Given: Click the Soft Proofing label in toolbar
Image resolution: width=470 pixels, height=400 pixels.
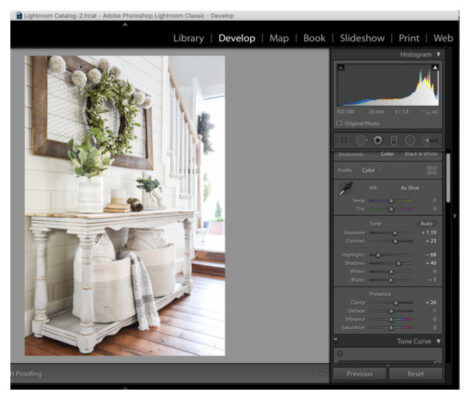Looking at the screenshot, I should point(27,374).
